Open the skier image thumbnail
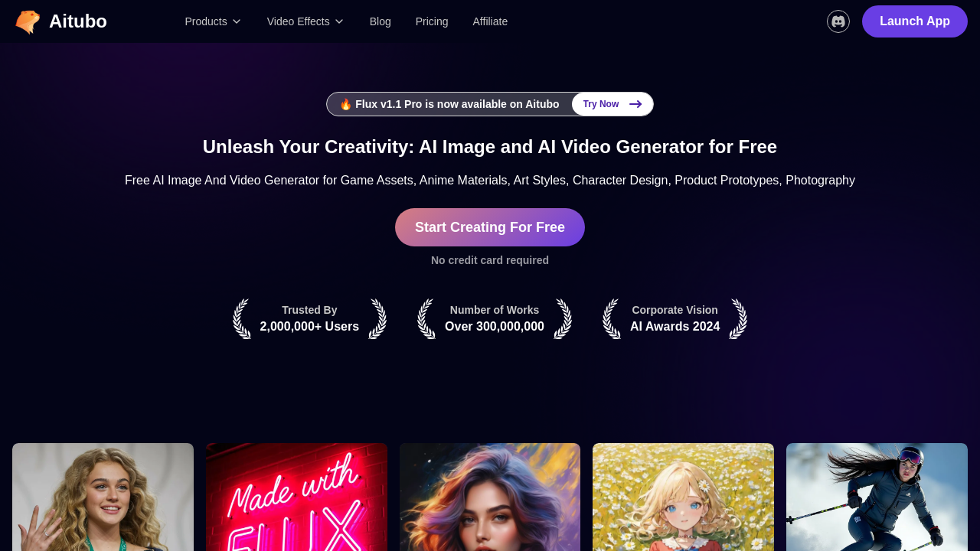The image size is (980, 551). 877,497
